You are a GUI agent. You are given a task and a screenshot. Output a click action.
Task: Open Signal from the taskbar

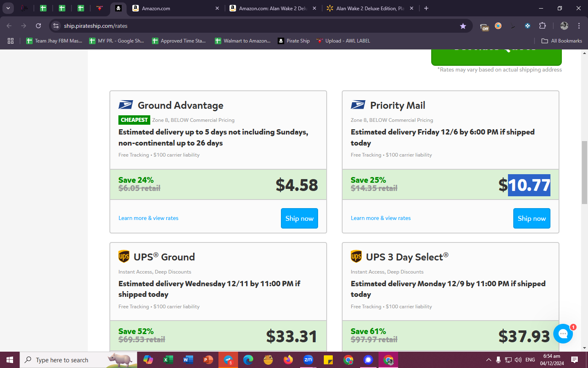pyautogui.click(x=368, y=360)
